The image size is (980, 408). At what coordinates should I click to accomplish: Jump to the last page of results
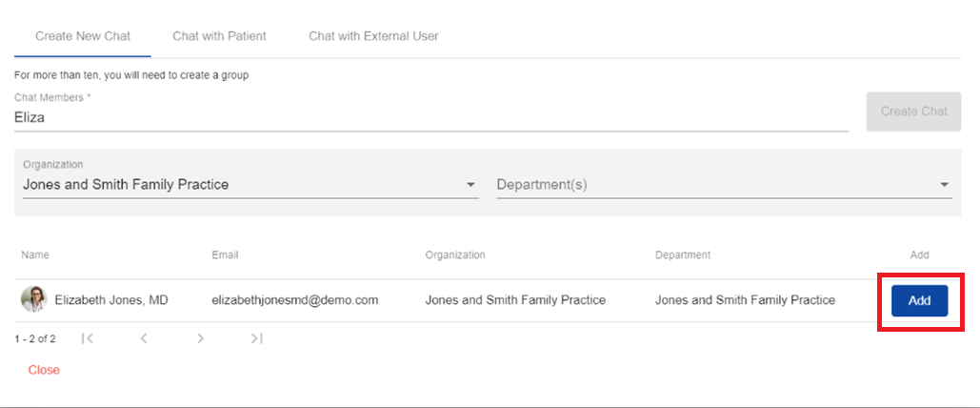click(256, 338)
